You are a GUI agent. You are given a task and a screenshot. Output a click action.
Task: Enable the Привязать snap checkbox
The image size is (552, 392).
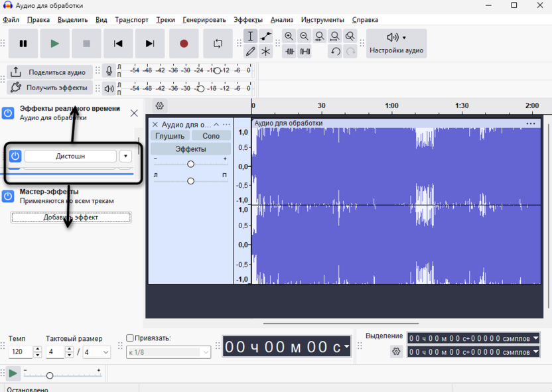click(x=130, y=338)
